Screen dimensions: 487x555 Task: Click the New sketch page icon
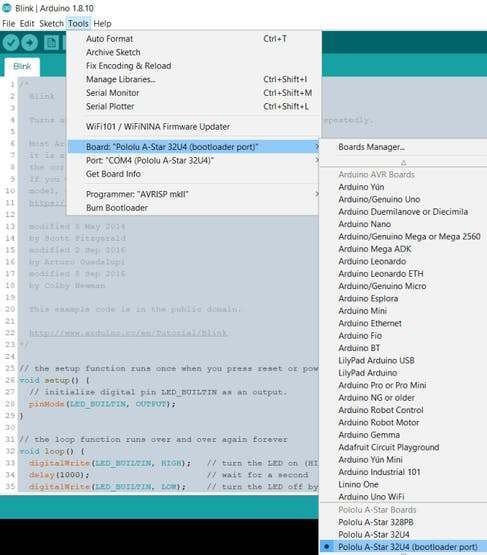(51, 43)
